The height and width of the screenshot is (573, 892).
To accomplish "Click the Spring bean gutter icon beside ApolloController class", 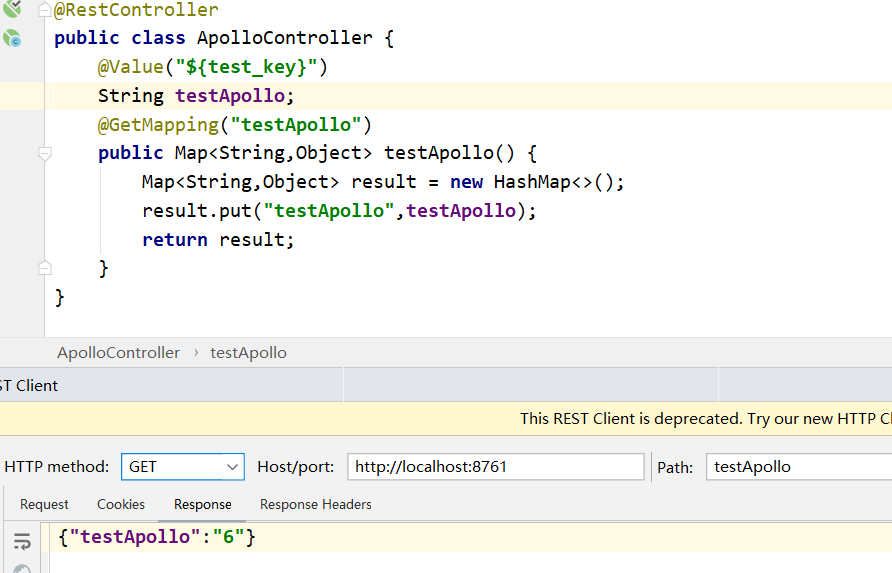I will (x=12, y=39).
